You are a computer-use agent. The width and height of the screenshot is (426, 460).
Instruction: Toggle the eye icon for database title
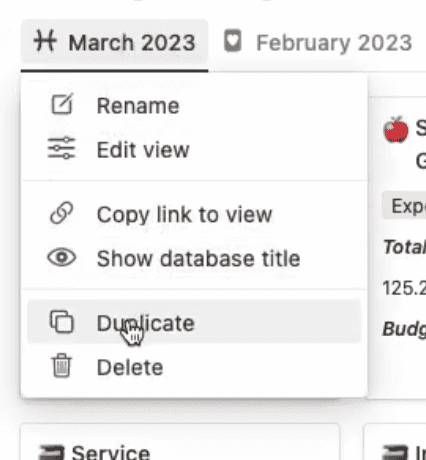coord(62,257)
